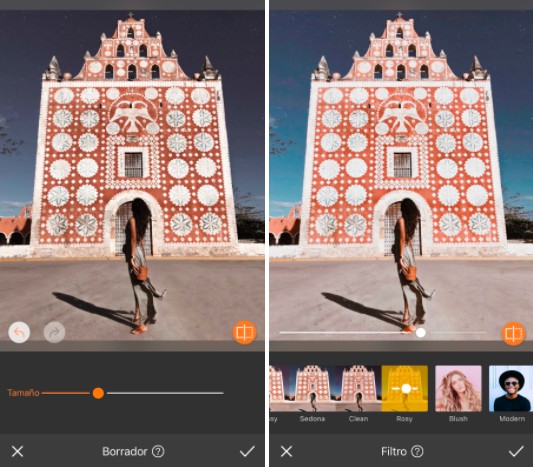Select the Sedona filter thumbnail

[x=312, y=388]
